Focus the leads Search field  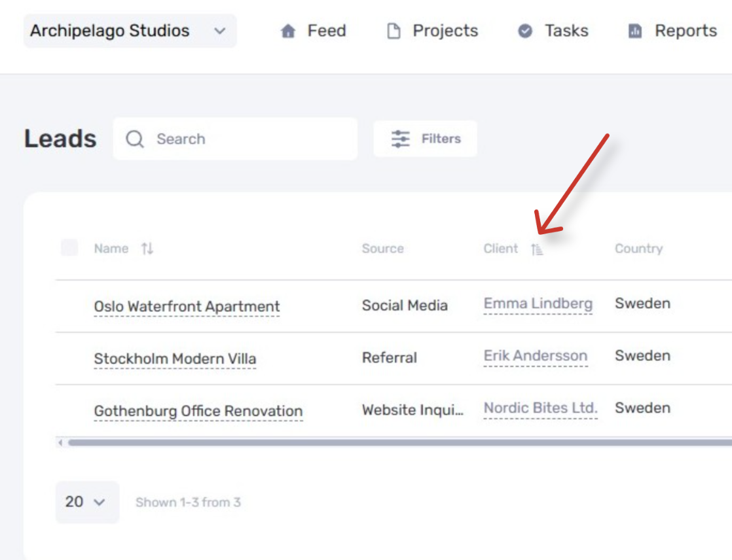tap(235, 139)
